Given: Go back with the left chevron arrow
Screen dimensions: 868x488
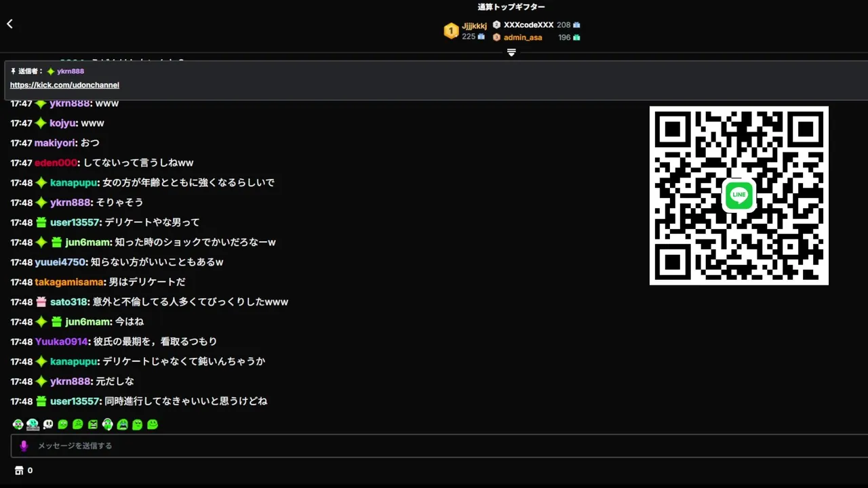Looking at the screenshot, I should point(9,24).
